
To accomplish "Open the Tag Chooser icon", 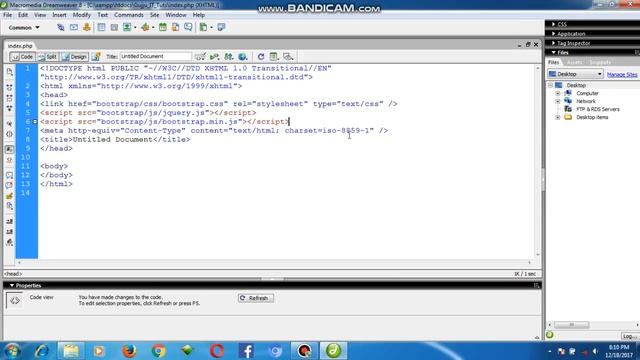I will pos(221,27).
